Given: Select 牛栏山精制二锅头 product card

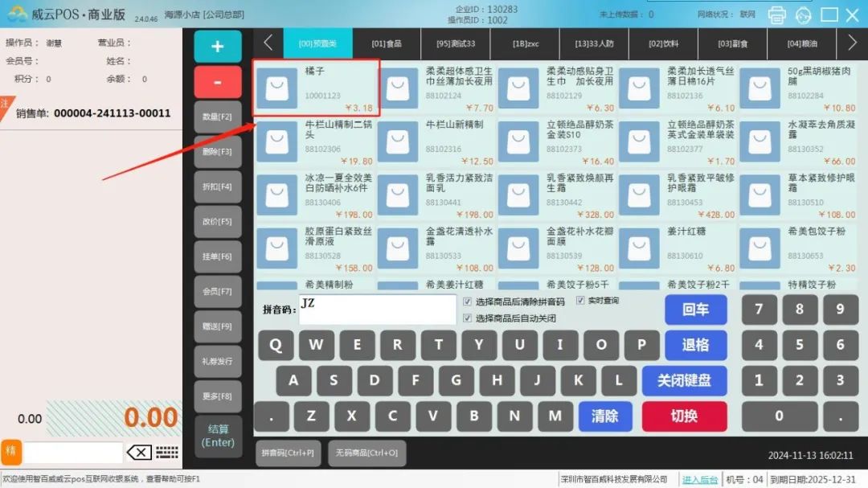Looking at the screenshot, I should 315,141.
